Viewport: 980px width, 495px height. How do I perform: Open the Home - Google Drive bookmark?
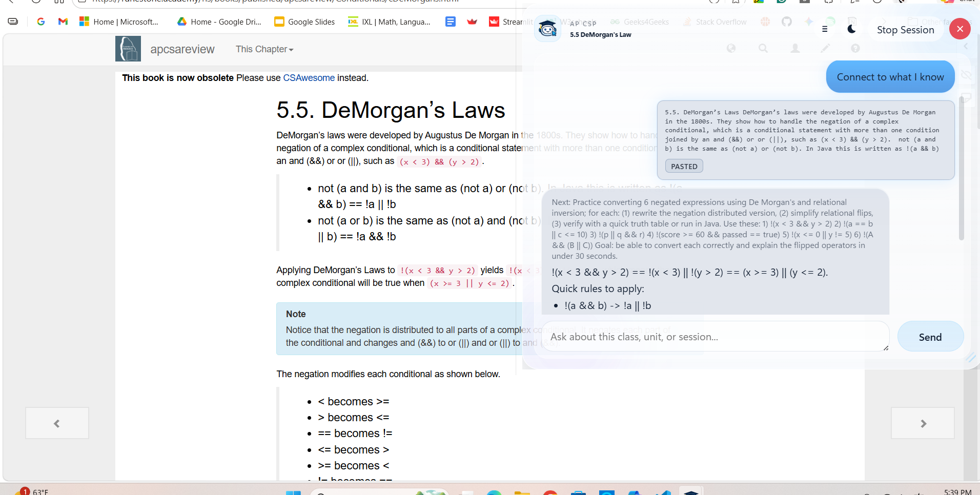pos(219,22)
